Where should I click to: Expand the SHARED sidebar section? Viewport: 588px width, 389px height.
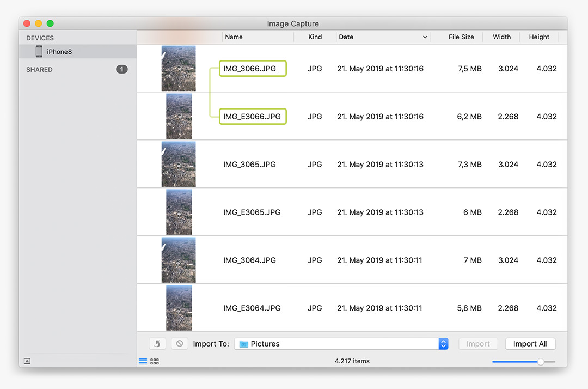(x=39, y=70)
